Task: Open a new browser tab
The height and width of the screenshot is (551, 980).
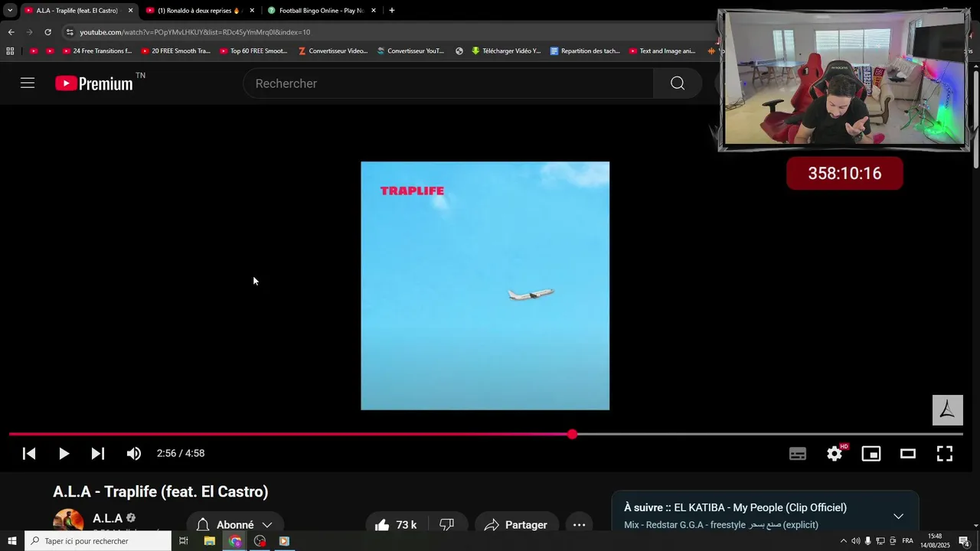Action: coord(392,11)
